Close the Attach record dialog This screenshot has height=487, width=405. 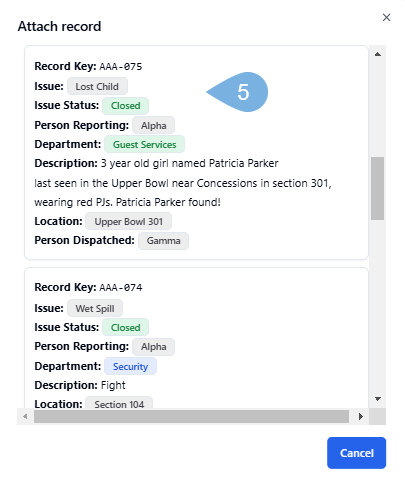pyautogui.click(x=386, y=17)
